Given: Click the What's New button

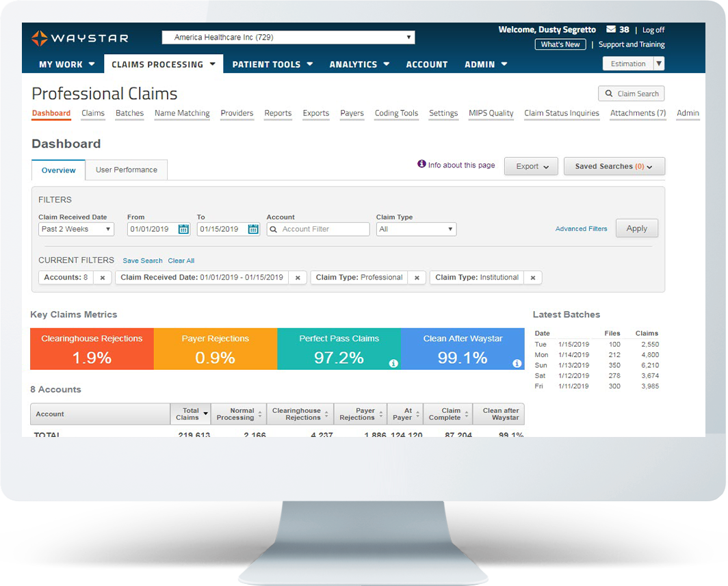Looking at the screenshot, I should (x=560, y=44).
